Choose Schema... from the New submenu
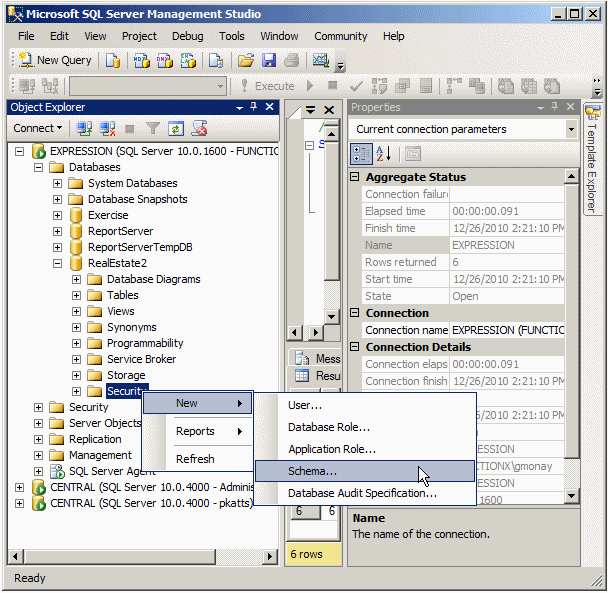Viewport: 608px width, 593px height. tap(364, 471)
